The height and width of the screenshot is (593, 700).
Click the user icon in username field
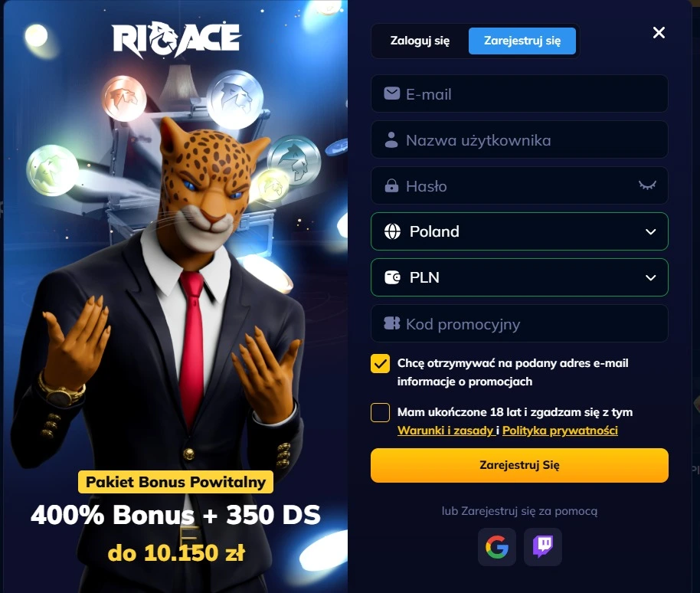(391, 139)
